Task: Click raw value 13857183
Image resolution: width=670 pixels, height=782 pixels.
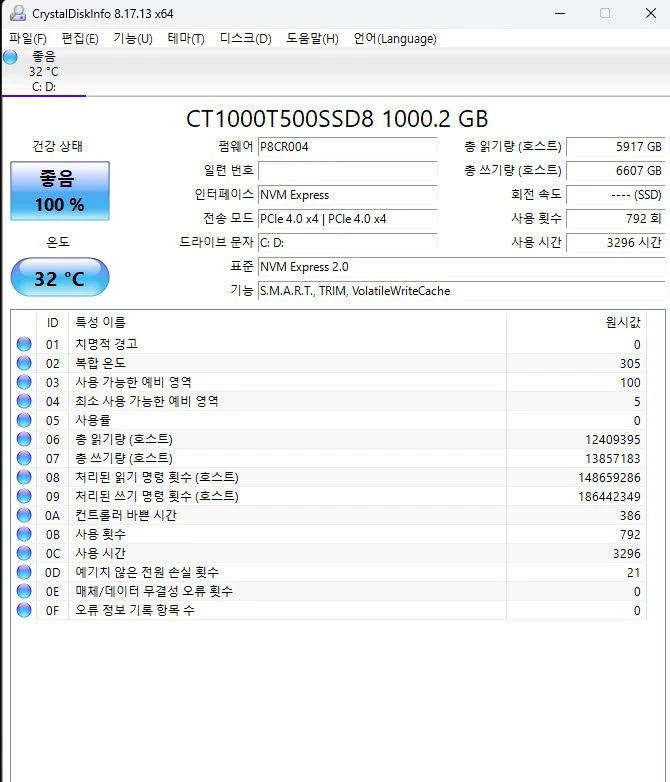Action: 613,458
